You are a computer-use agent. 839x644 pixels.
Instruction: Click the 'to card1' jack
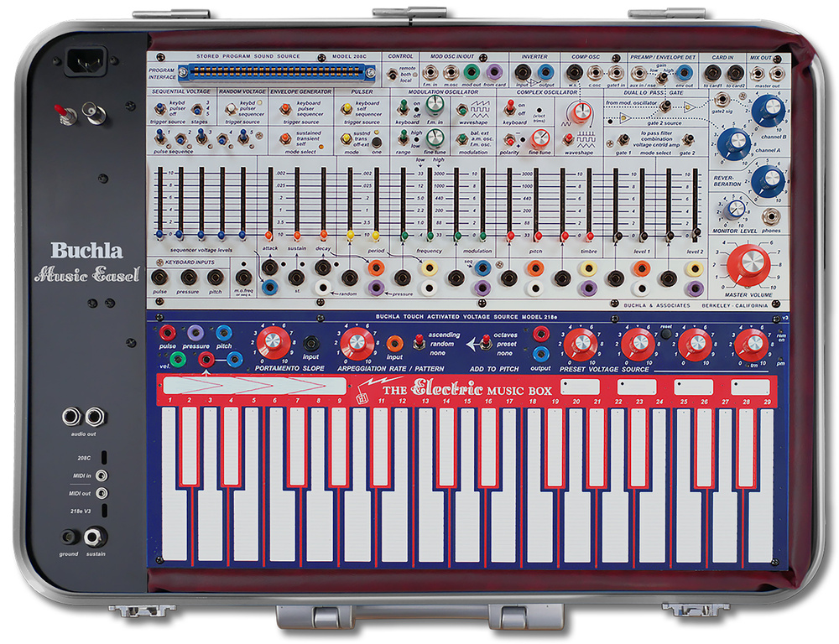(x=712, y=73)
